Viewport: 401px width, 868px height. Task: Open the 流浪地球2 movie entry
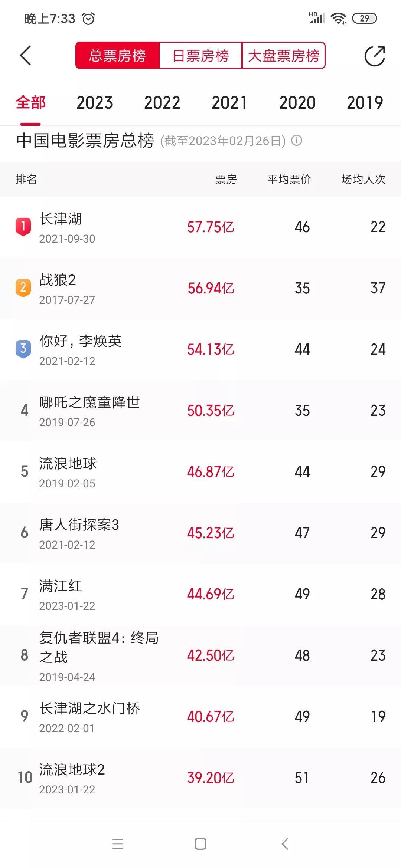(x=72, y=770)
